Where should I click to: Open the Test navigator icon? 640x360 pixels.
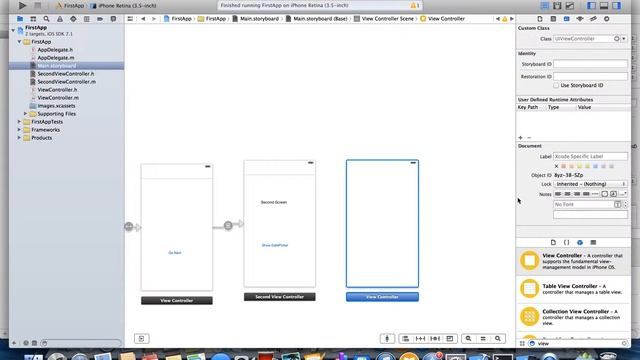pyautogui.click(x=73, y=19)
